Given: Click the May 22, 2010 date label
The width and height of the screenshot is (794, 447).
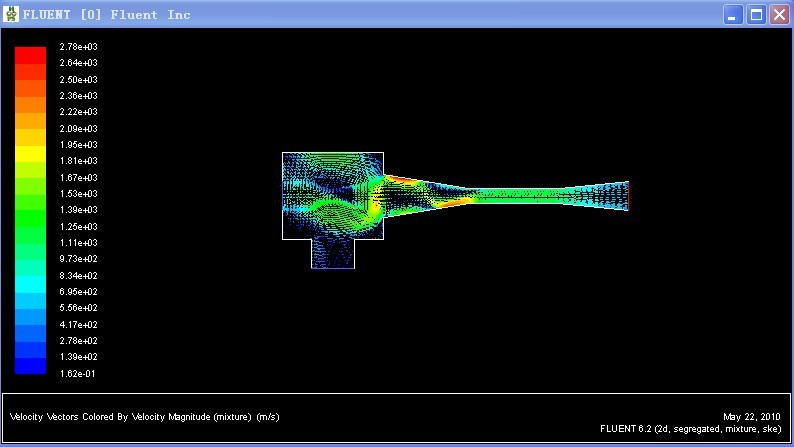Looking at the screenshot, I should (x=751, y=416).
